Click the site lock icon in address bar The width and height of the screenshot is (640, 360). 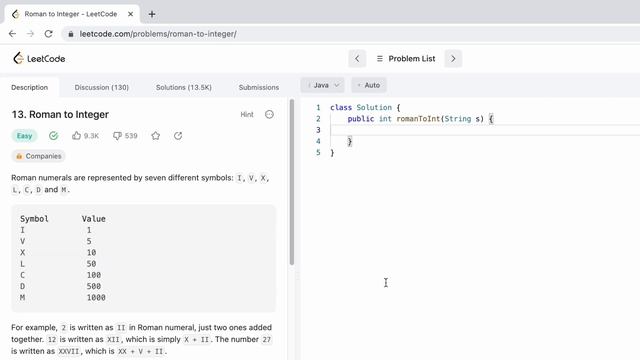point(71,34)
